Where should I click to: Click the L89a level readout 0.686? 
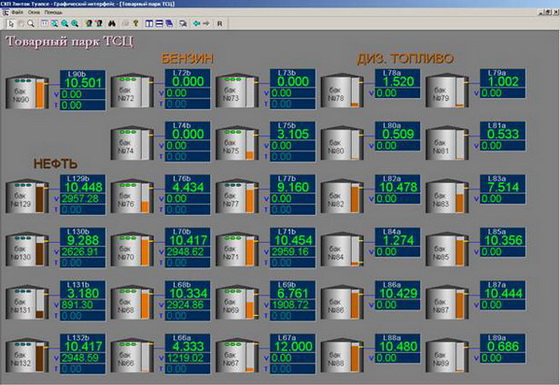tap(503, 346)
